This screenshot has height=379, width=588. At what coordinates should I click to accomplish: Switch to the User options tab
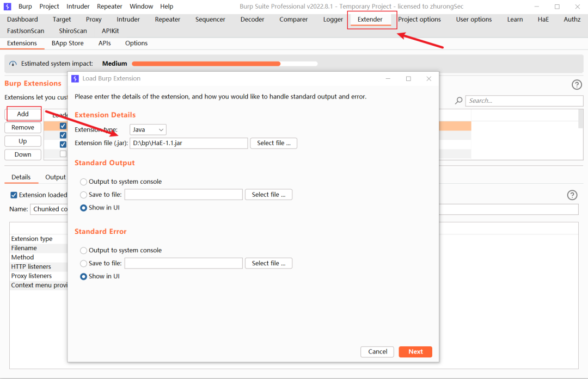tap(474, 20)
